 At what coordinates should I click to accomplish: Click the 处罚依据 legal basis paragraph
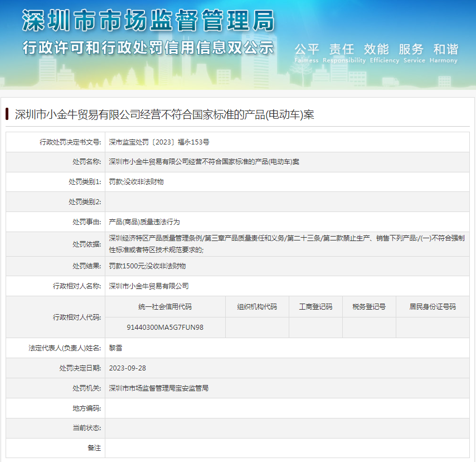click(286, 244)
